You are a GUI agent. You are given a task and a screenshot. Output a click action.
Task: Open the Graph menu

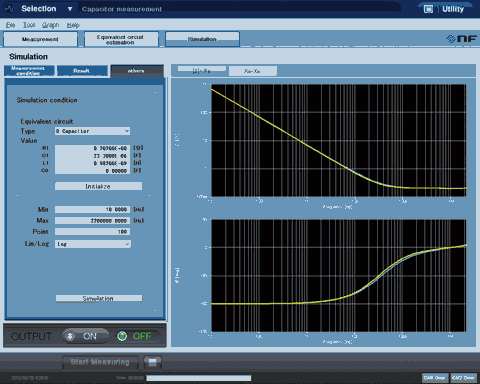(x=50, y=25)
